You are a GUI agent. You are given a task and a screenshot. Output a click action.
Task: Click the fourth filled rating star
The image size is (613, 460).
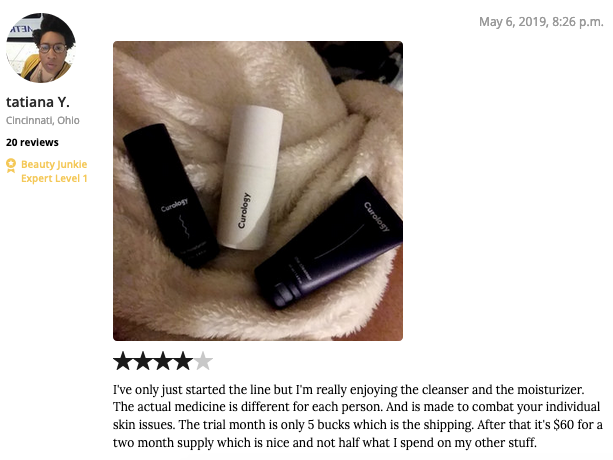pyautogui.click(x=183, y=361)
